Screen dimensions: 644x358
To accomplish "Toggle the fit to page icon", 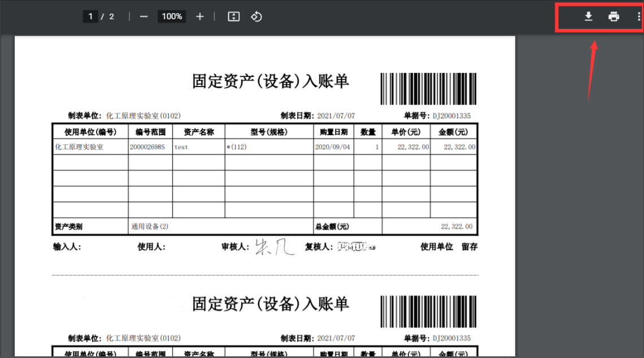I will click(234, 16).
